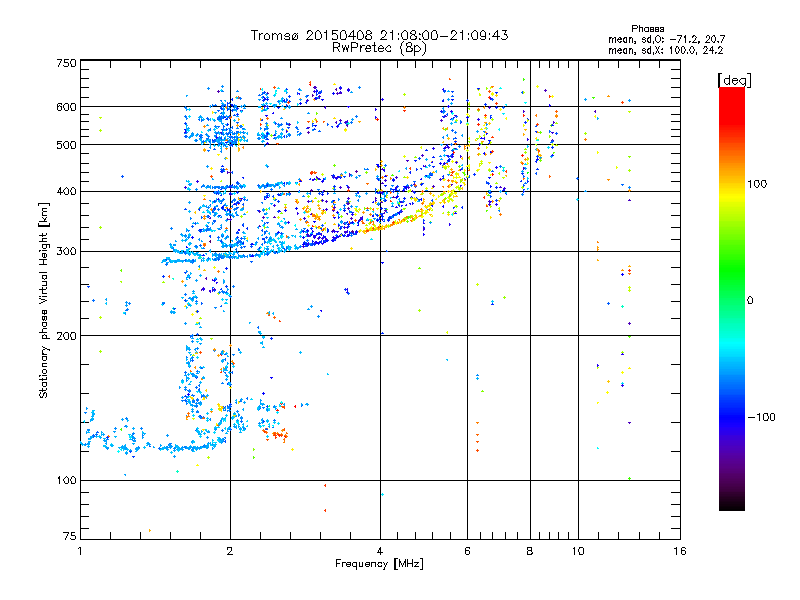Click x-axis tick label '4'
This screenshot has width=800, height=600.
point(380,551)
